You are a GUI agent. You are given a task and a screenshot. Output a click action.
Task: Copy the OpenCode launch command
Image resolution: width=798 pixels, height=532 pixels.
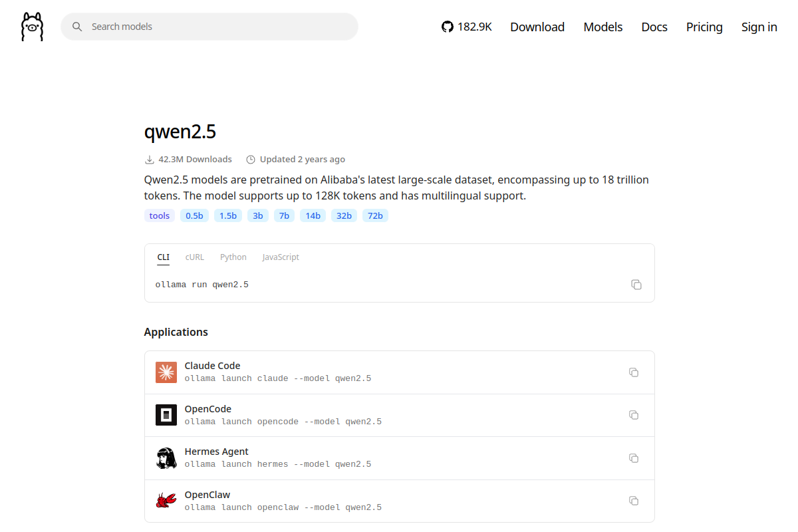[x=634, y=415]
